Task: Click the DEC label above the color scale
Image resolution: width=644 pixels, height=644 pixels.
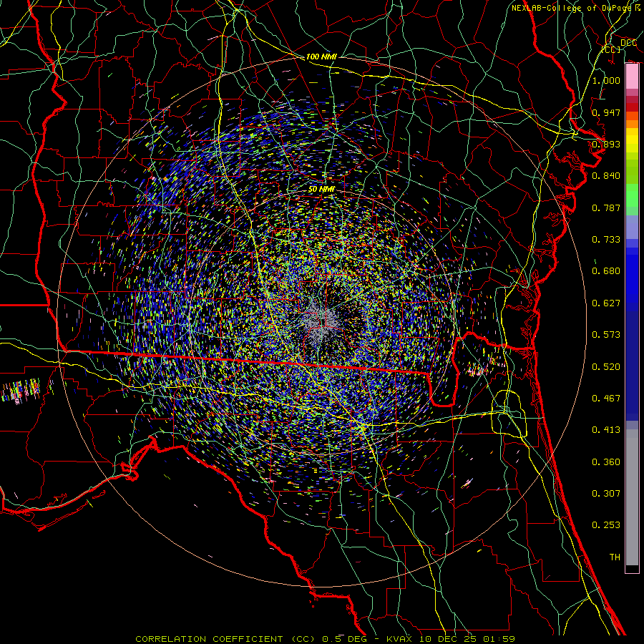Action: coord(628,43)
